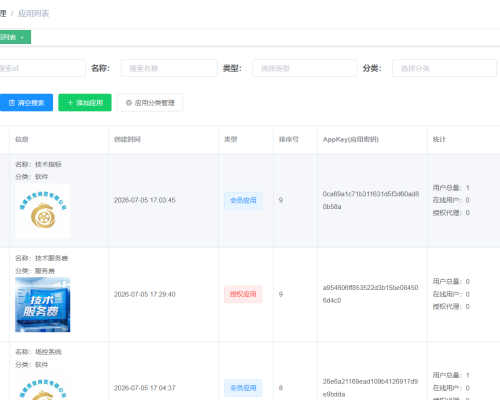500x400 pixels.
Task: Click the plus icon in 添加应用
Action: (70, 103)
